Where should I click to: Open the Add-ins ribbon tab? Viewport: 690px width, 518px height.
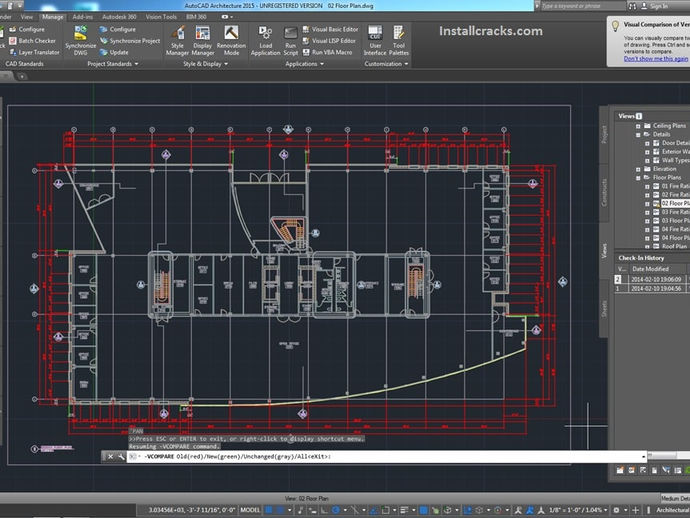(x=83, y=17)
